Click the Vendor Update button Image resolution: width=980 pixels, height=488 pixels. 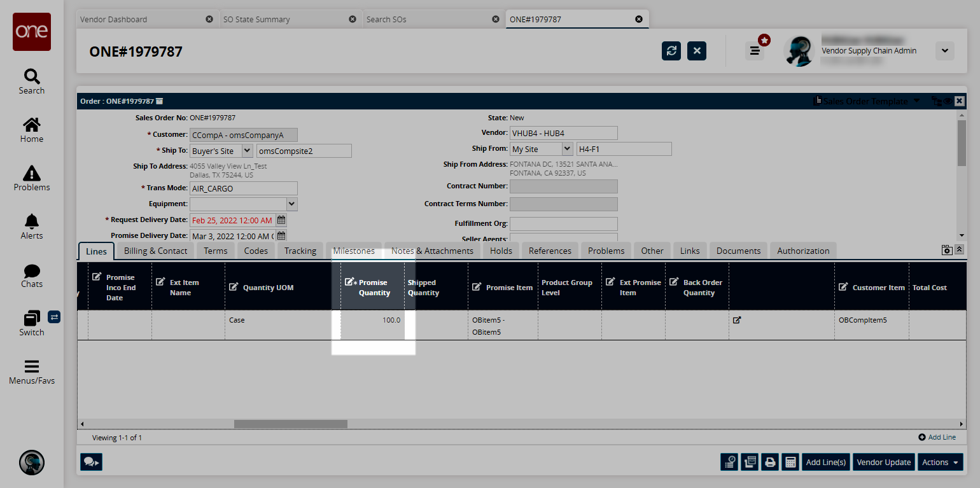point(883,462)
